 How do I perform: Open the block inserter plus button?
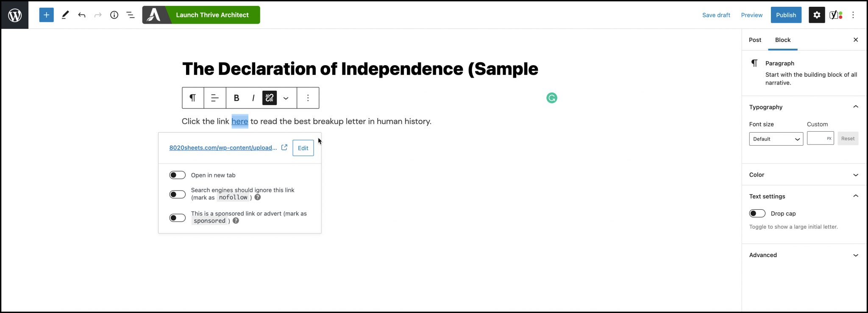coord(46,15)
